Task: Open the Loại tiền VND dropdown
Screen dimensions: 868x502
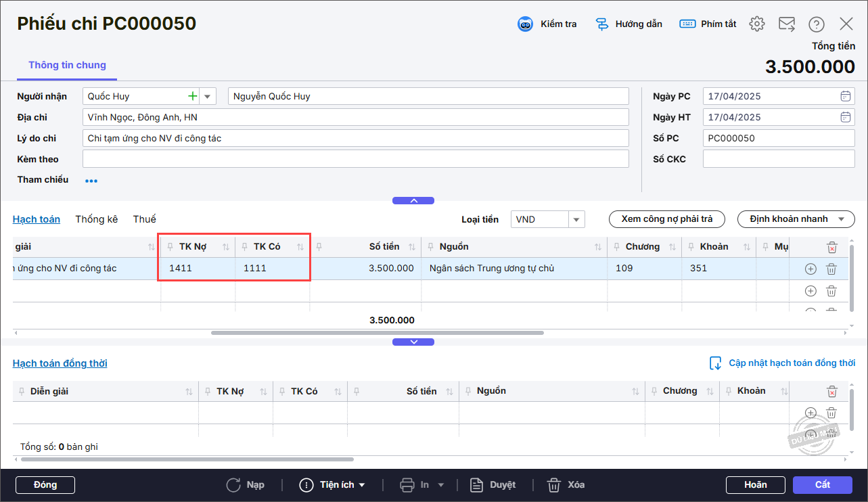Action: pos(576,219)
